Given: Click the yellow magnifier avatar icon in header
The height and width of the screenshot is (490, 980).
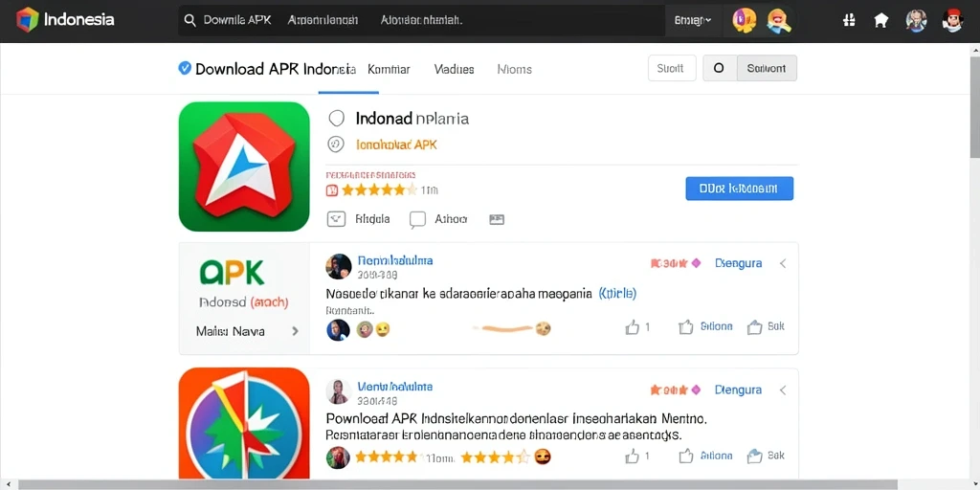Looking at the screenshot, I should coord(779,21).
